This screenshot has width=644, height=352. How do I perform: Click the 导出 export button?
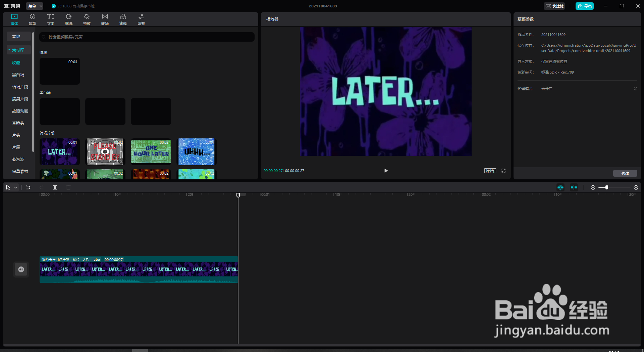click(x=585, y=6)
